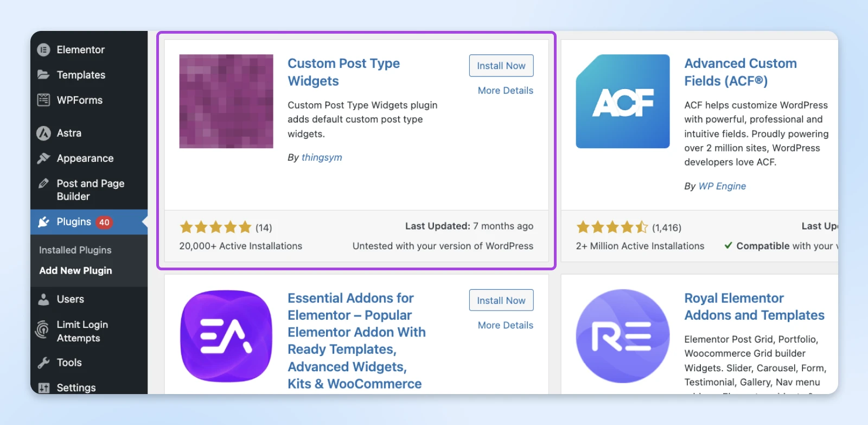Viewport: 868px width, 425px height.
Task: Click the ACF plugin logo thumbnail
Action: (x=622, y=101)
